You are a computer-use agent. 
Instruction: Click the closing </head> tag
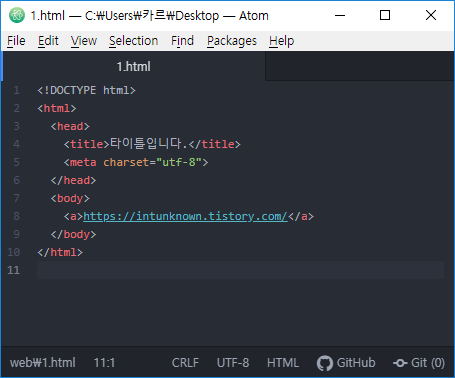point(73,180)
